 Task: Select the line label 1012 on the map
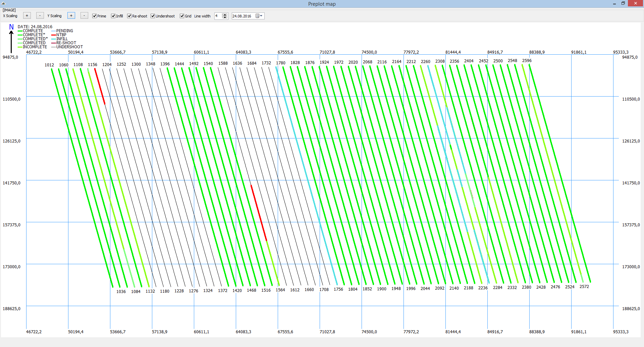pyautogui.click(x=49, y=65)
